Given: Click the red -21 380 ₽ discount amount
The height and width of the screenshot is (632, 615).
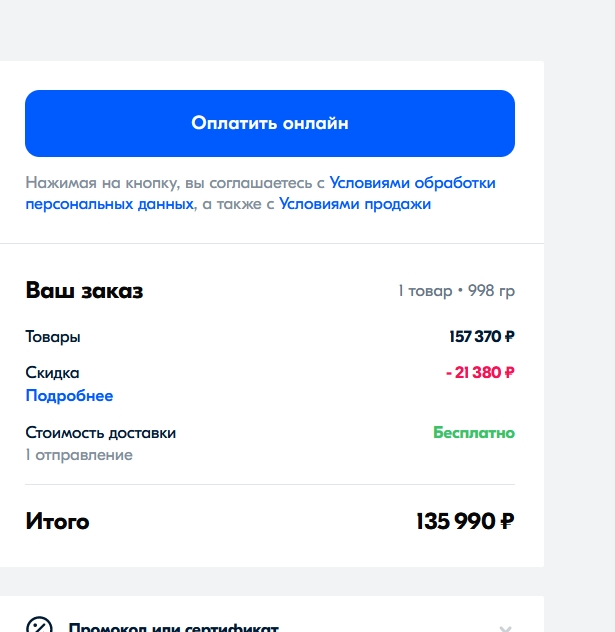Looking at the screenshot, I should tap(480, 372).
